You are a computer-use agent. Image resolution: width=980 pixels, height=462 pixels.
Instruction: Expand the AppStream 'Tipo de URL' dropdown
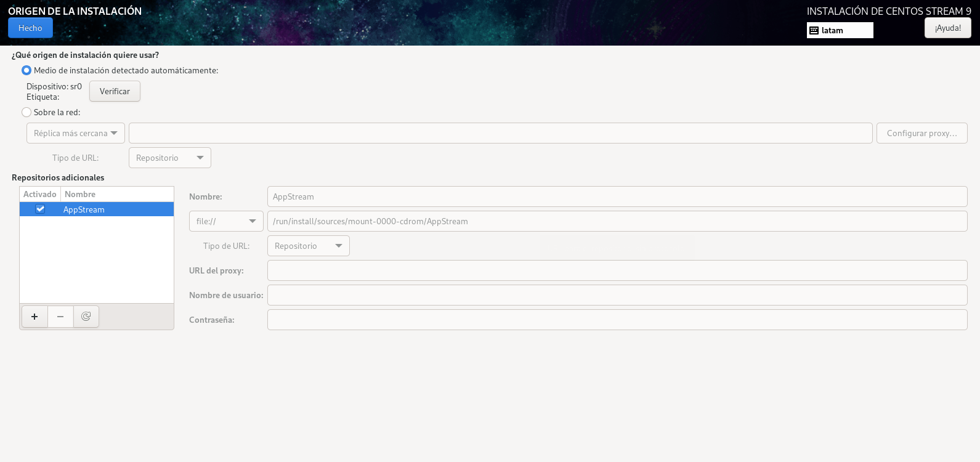[308, 246]
